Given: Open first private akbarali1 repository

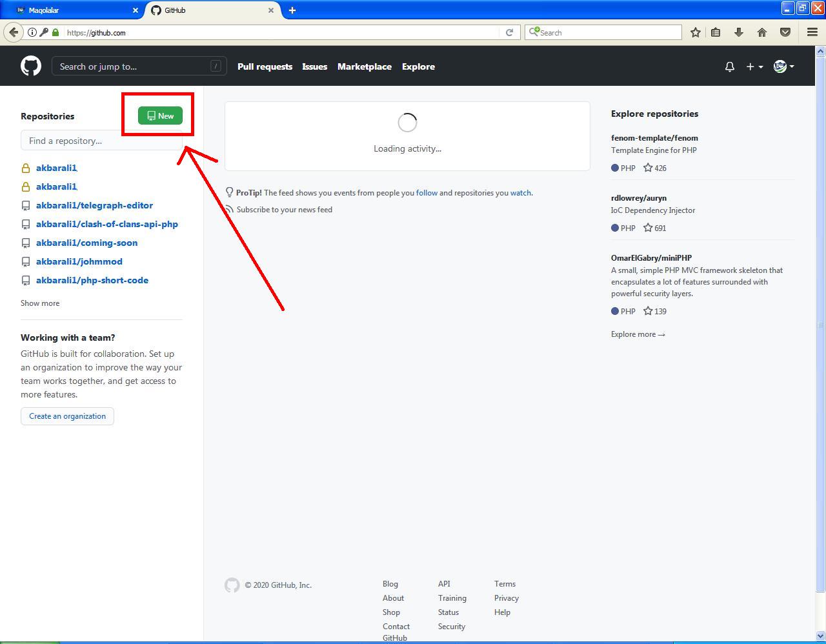Looking at the screenshot, I should (x=57, y=168).
